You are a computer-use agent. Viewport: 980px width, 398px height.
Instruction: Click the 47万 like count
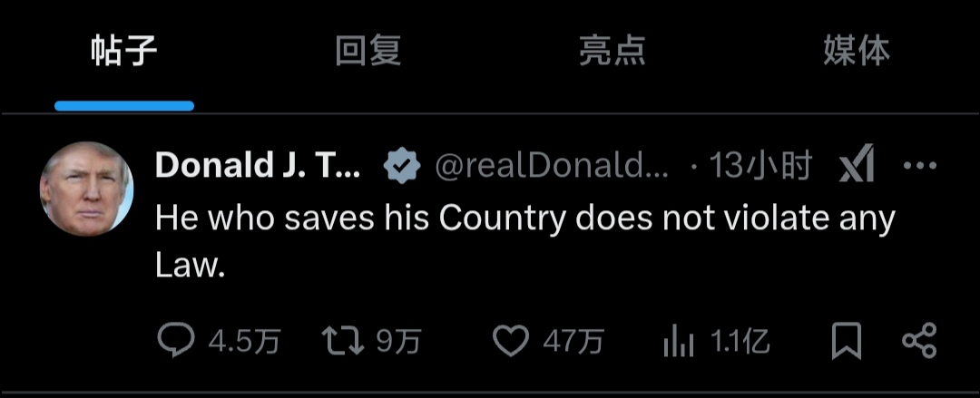pos(573,342)
